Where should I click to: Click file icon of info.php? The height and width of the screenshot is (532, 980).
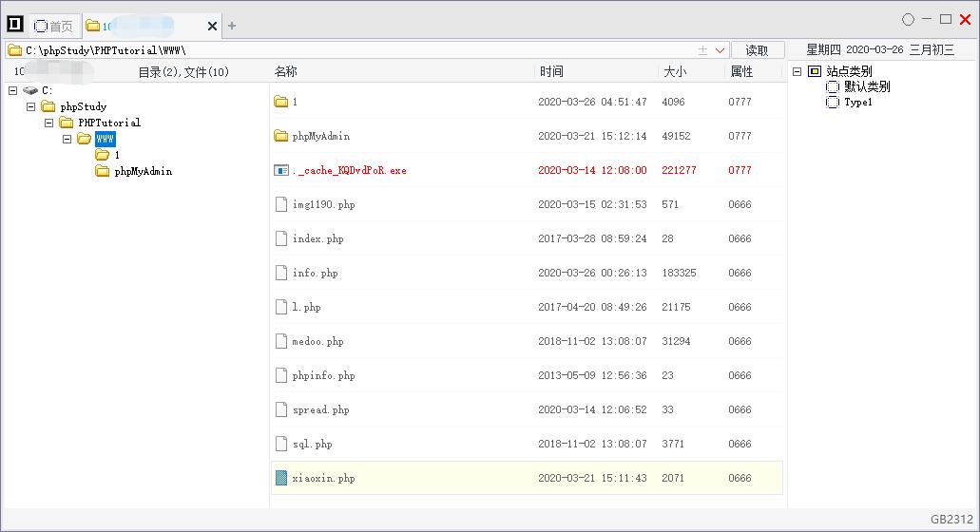pos(281,273)
